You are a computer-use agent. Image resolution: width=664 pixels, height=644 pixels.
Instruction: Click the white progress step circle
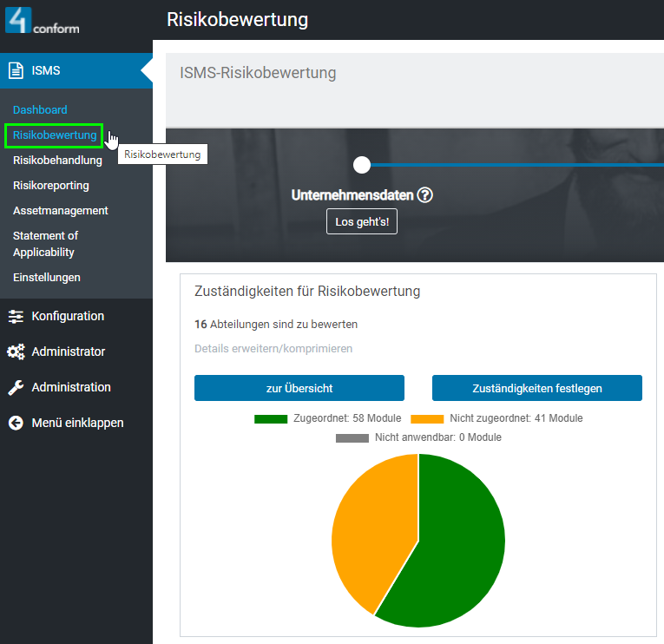click(362, 165)
